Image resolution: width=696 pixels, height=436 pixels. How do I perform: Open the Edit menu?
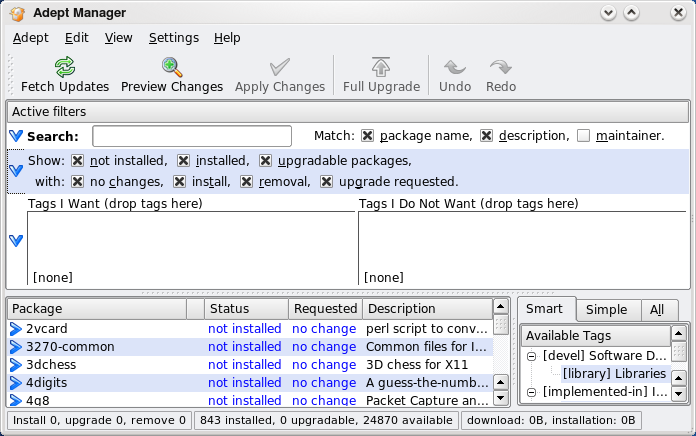[x=77, y=38]
